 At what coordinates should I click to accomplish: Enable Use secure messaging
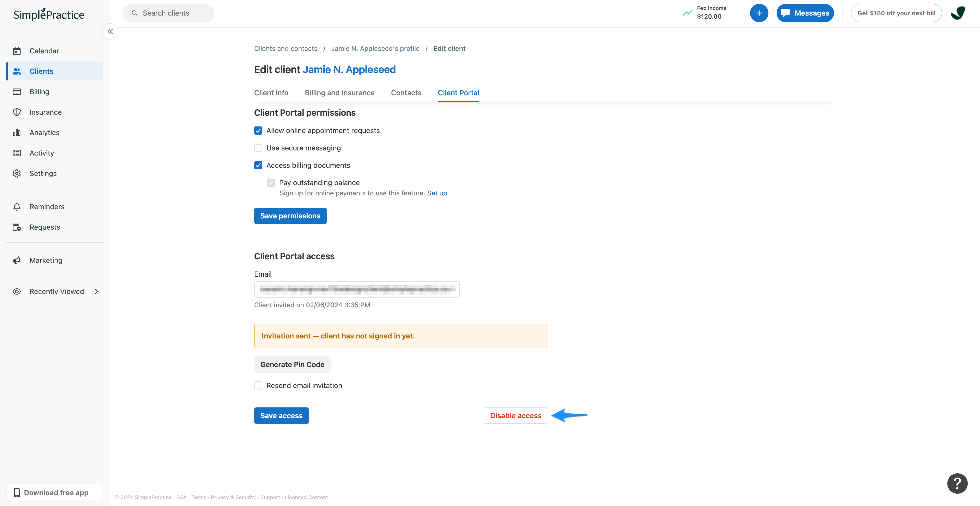258,148
